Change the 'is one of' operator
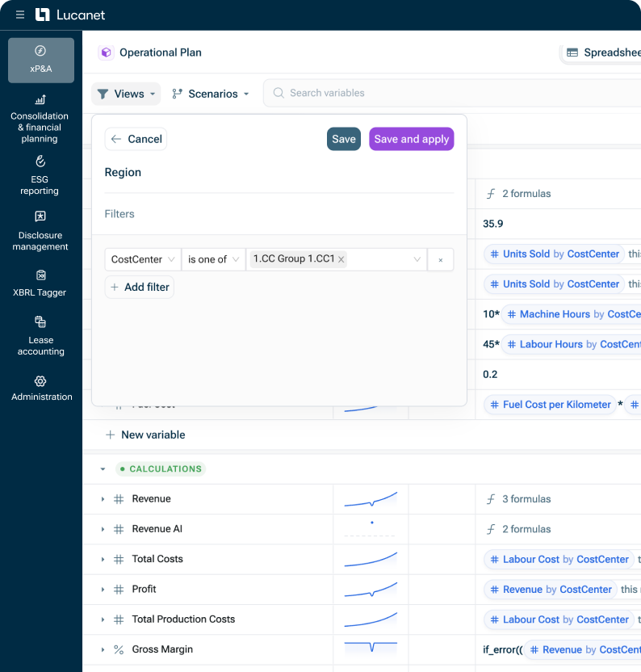Screen dimensions: 641x672 click(x=214, y=259)
